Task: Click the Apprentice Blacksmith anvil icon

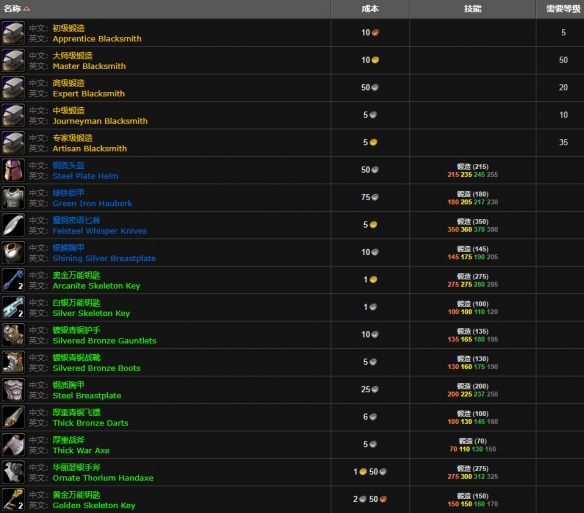Action: 13,33
